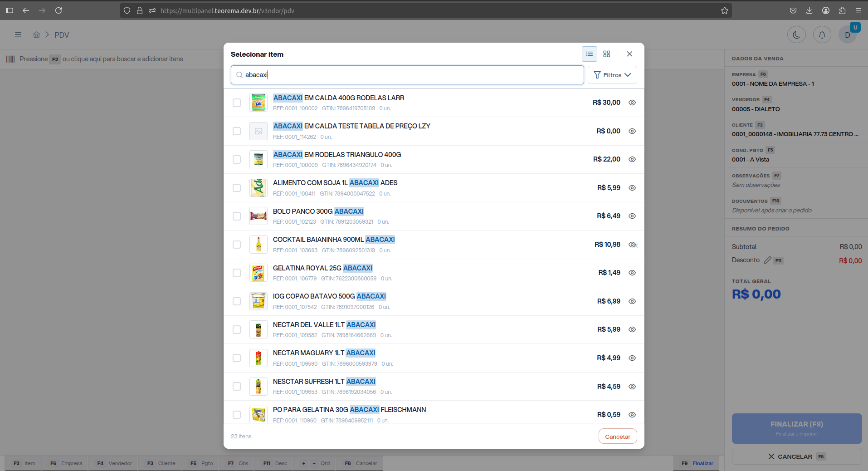Viewport: 868px width, 471px height.
Task: Bookmark this page with star icon
Action: pyautogui.click(x=725, y=10)
